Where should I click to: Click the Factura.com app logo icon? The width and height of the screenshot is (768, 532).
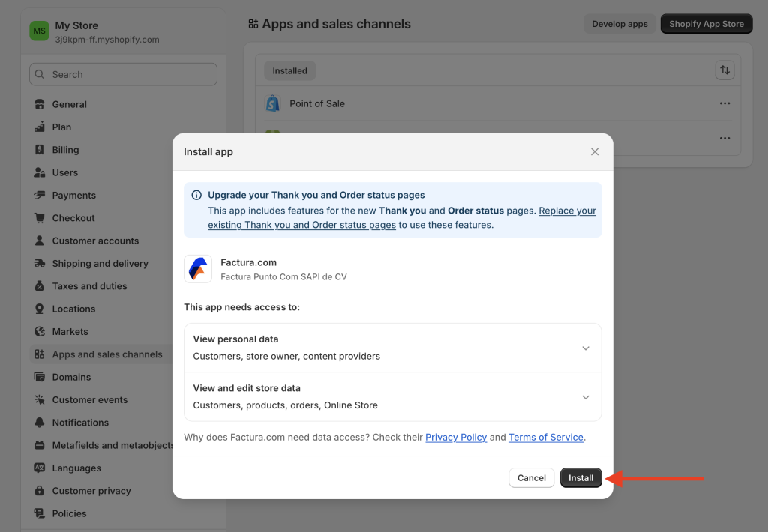pos(198,269)
